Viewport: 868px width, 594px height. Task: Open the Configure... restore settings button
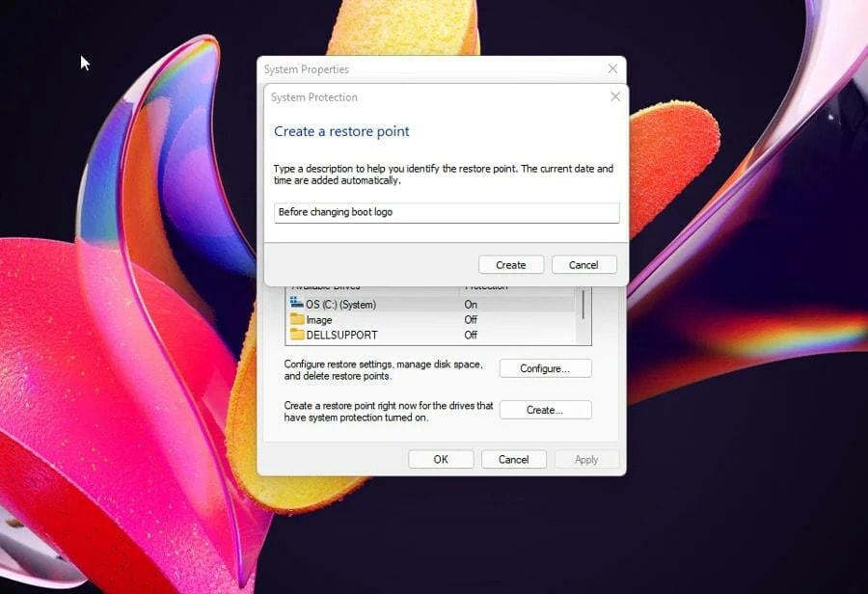point(545,368)
